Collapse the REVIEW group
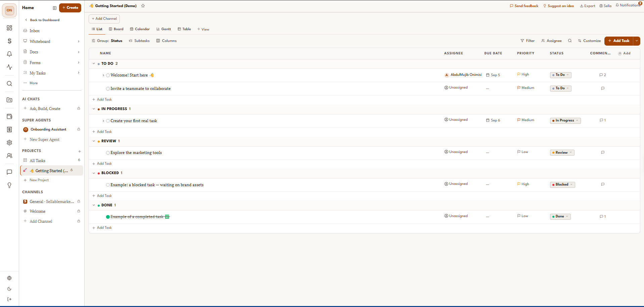Image resolution: width=644 pixels, height=307 pixels. (94, 141)
